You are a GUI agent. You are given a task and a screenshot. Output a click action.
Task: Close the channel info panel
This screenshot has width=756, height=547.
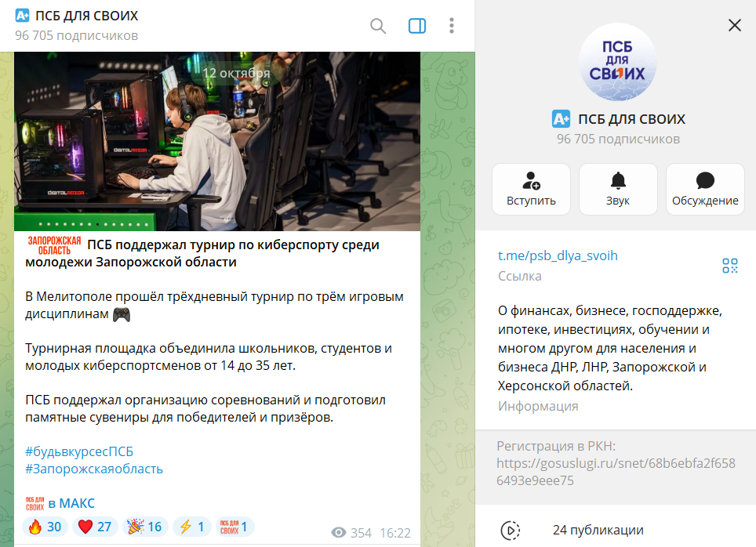pyautogui.click(x=734, y=25)
